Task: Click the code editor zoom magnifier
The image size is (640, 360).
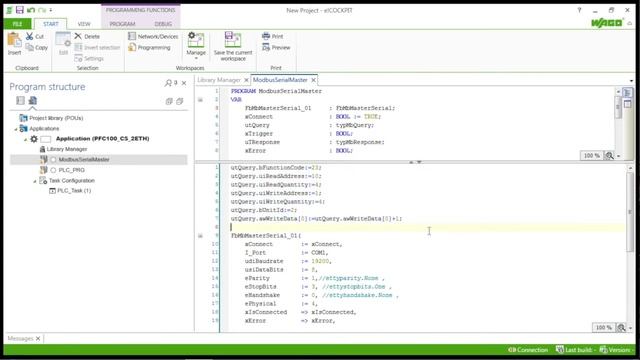Action: coord(621,327)
